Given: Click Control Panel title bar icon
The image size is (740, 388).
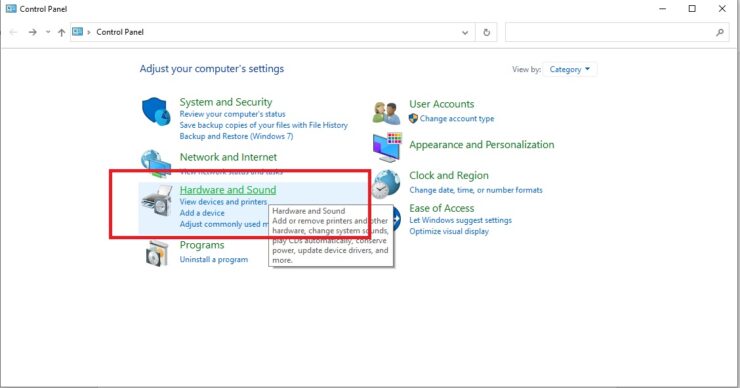Looking at the screenshot, I should coord(10,8).
